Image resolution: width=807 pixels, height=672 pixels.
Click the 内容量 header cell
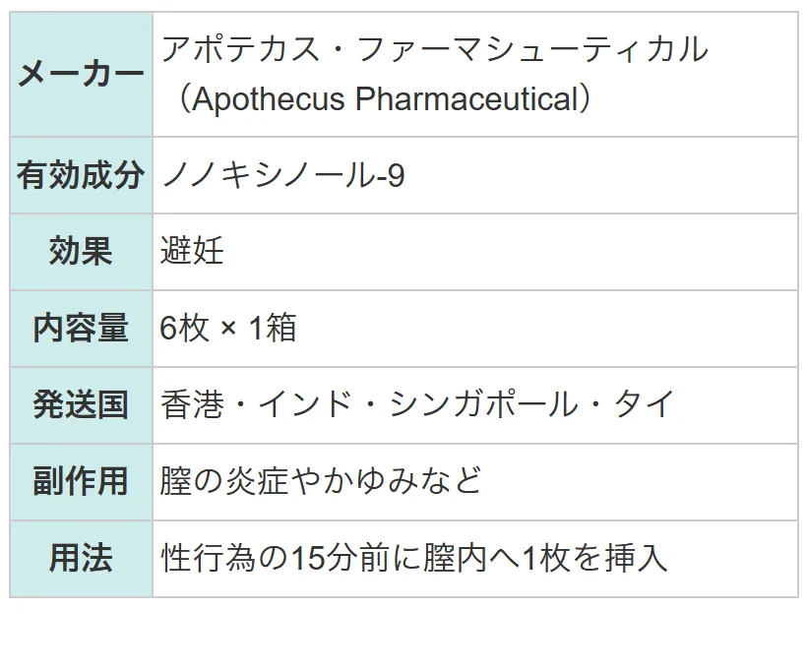tap(82, 329)
